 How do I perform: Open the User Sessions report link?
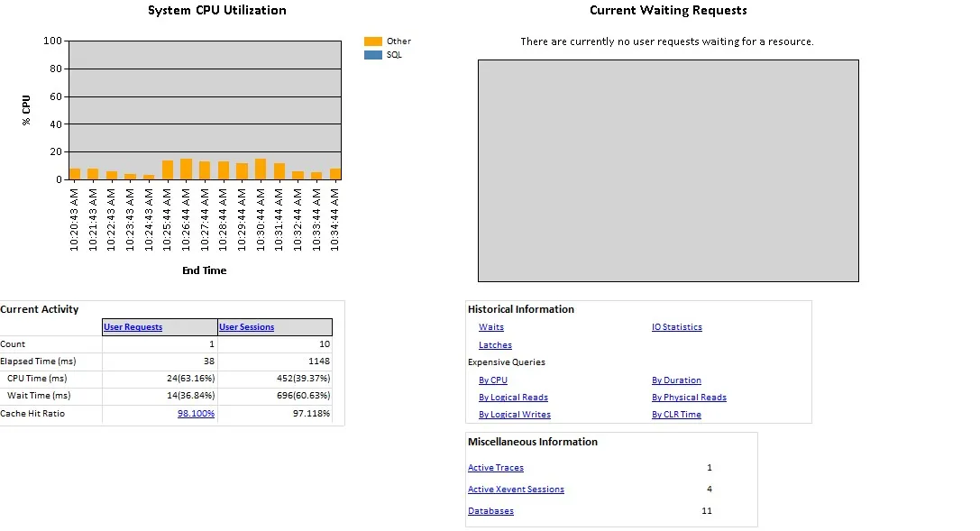(246, 326)
